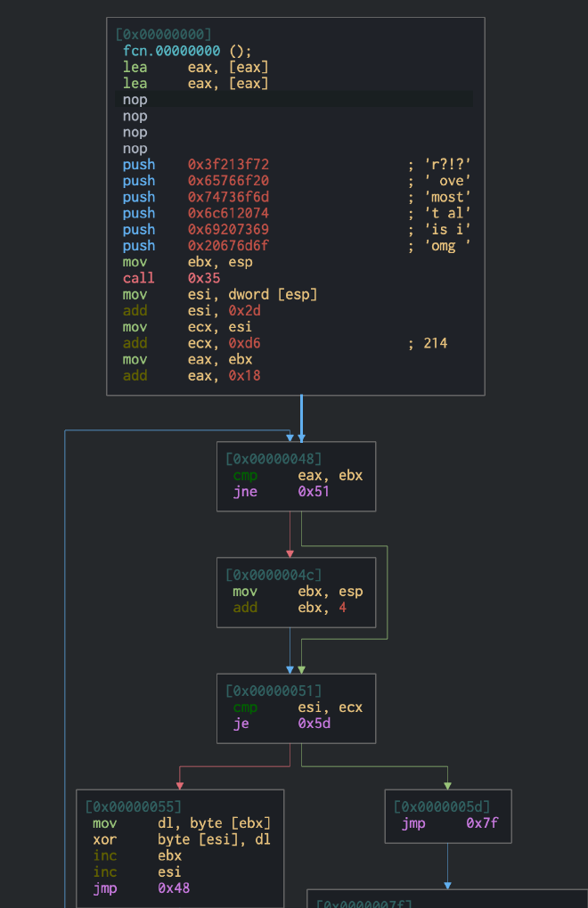This screenshot has height=908, width=588.
Task: Select the [0x00000000] block address header
Action: pyautogui.click(x=163, y=35)
